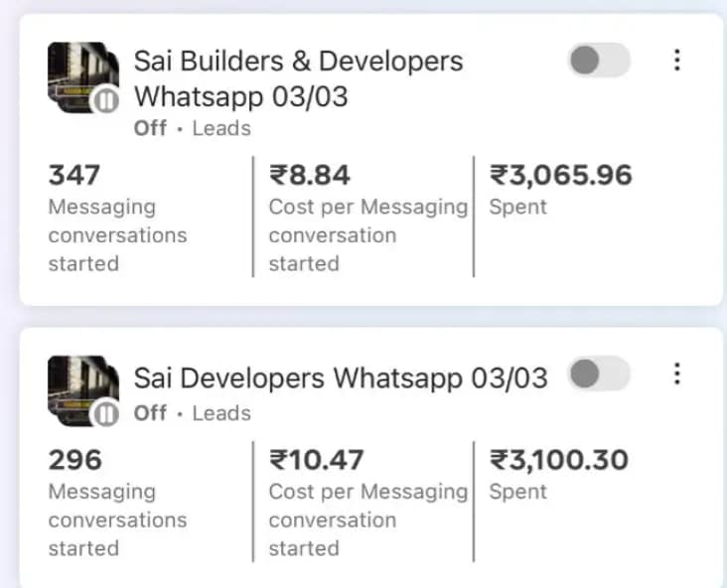Toggle on Sai Builders & Developers campaign
Image resolution: width=727 pixels, height=588 pixels.
(598, 61)
